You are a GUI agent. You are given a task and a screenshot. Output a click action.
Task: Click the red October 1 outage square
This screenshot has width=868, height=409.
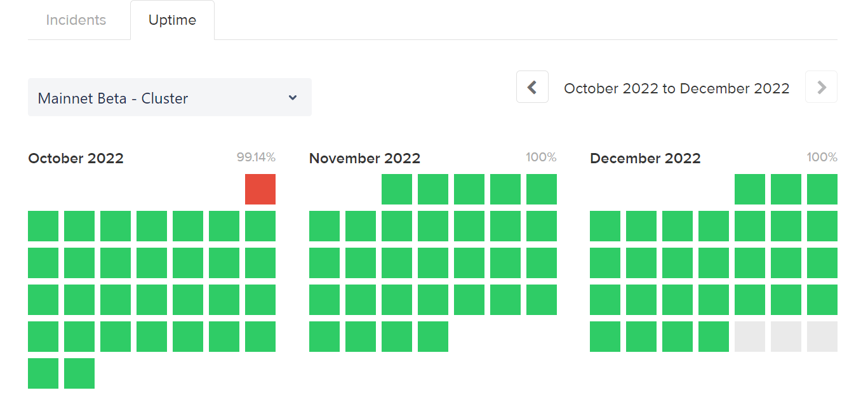260,189
